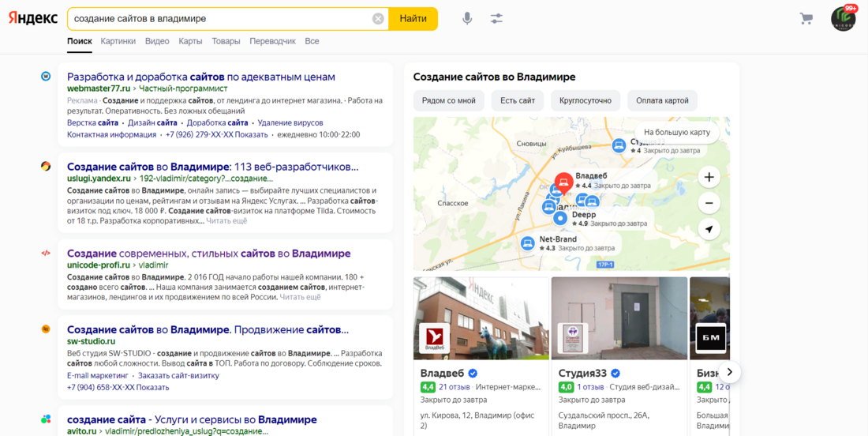Open the Продвижение сайтов sw-studio result

click(208, 329)
